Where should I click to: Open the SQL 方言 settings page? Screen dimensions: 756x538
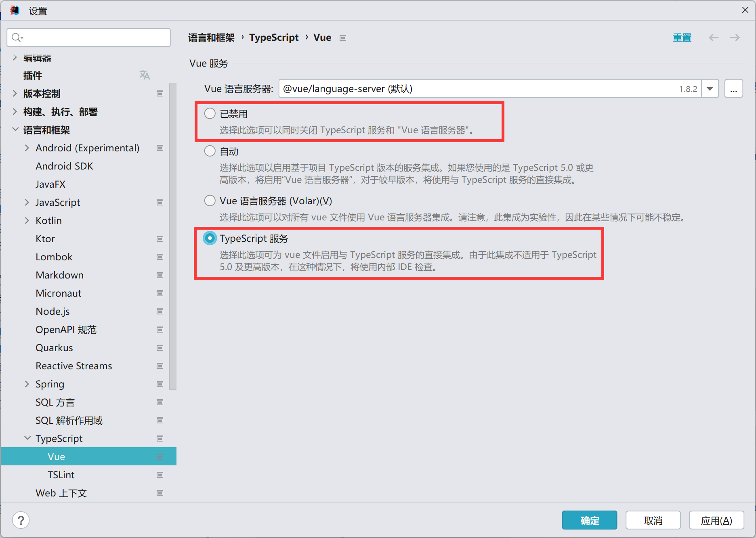55,402
